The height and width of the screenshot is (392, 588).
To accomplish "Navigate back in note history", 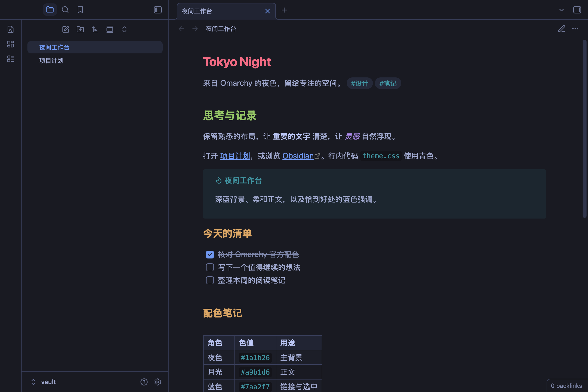I will click(x=181, y=29).
